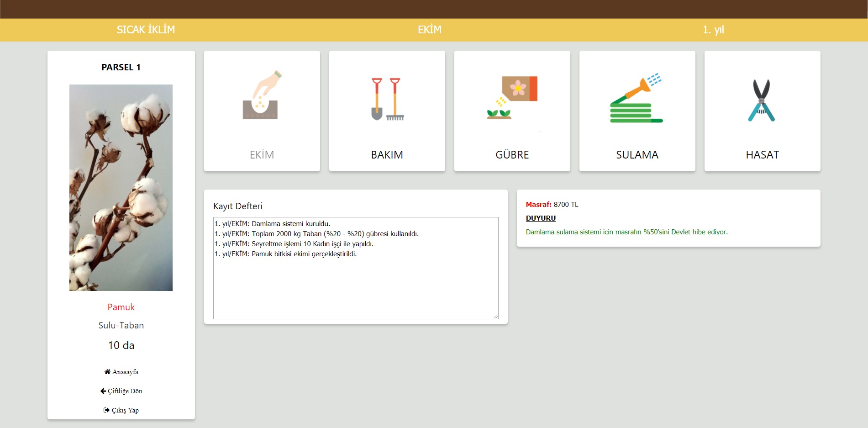Screen dimensions: 868x428
Task: Return using the Çiftliğe Dön link
Action: 125,391
